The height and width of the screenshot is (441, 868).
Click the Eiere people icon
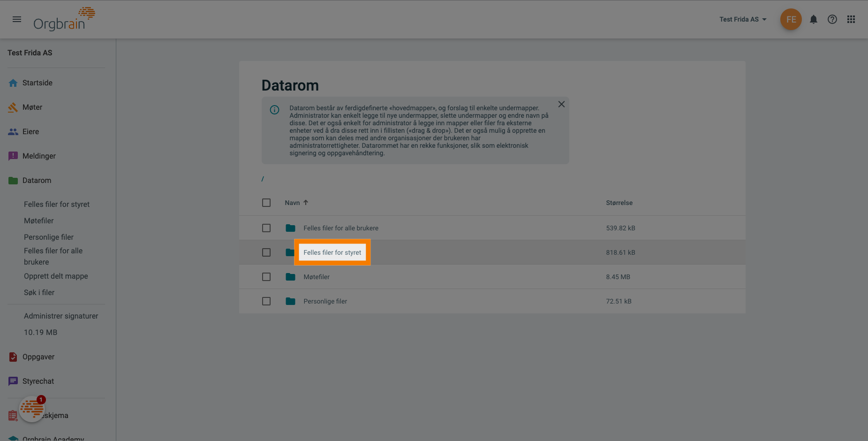point(13,131)
